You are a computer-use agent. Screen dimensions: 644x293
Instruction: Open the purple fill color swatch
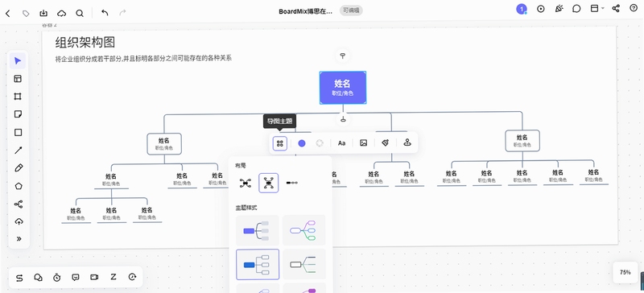click(302, 143)
